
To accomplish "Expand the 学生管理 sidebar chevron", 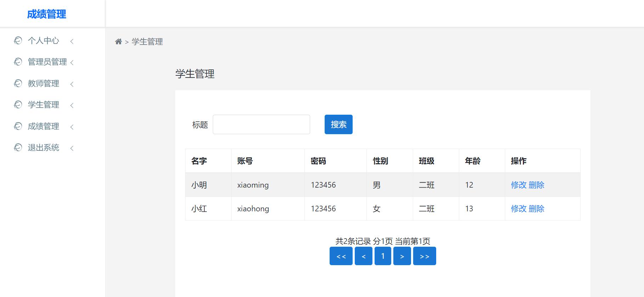I will 72,105.
